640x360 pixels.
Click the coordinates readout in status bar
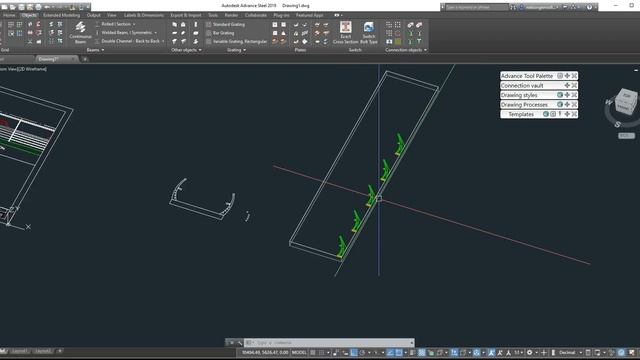[265, 352]
